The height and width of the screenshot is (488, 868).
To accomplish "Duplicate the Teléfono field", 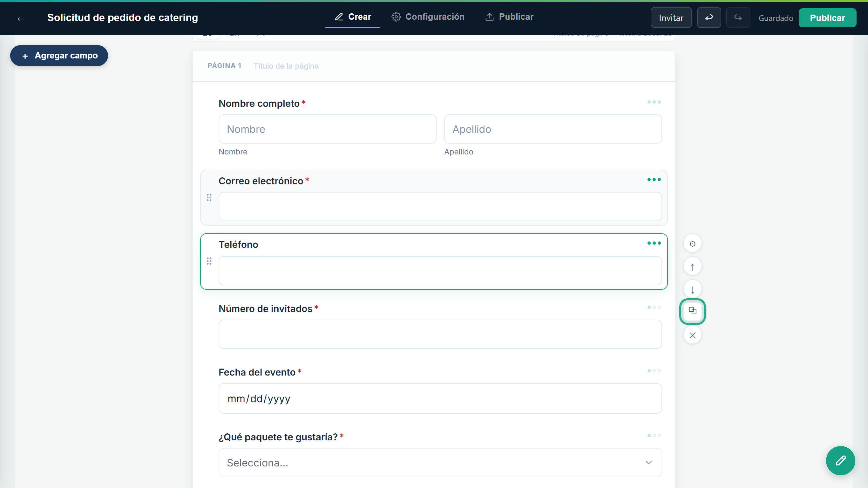I will [x=692, y=311].
